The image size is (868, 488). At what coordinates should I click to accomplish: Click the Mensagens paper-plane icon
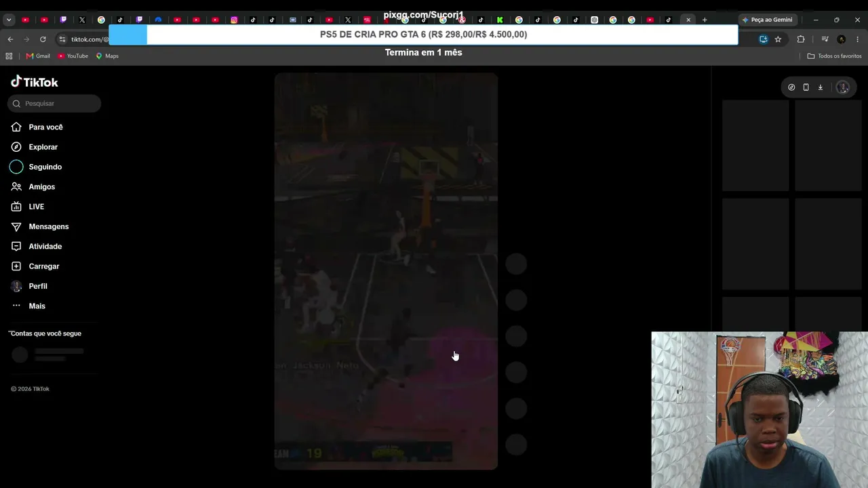coord(16,226)
